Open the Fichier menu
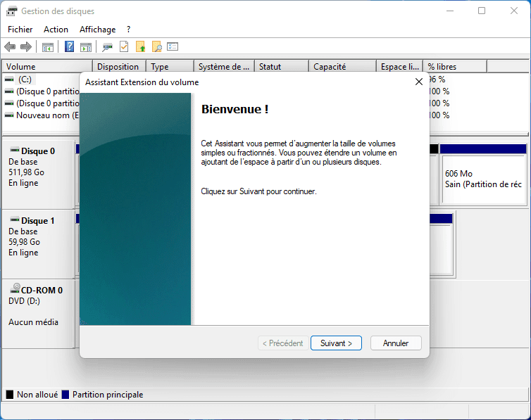The width and height of the screenshot is (531, 420). (x=20, y=30)
